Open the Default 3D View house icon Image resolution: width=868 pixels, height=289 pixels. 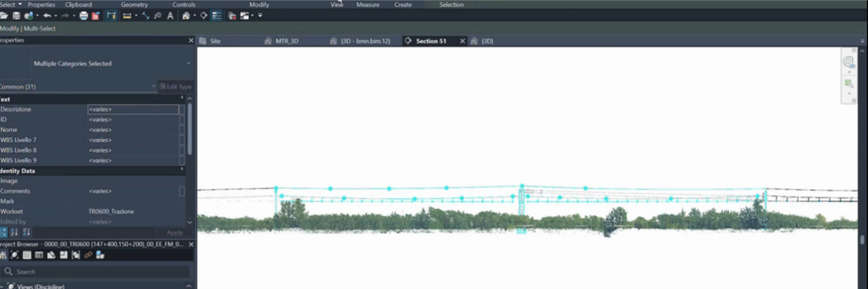pyautogui.click(x=186, y=16)
